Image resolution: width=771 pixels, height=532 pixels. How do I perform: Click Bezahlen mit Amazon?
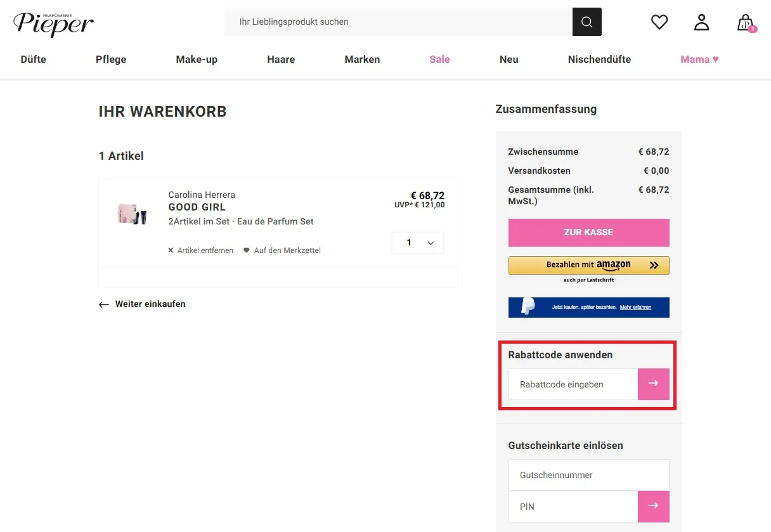(x=588, y=264)
